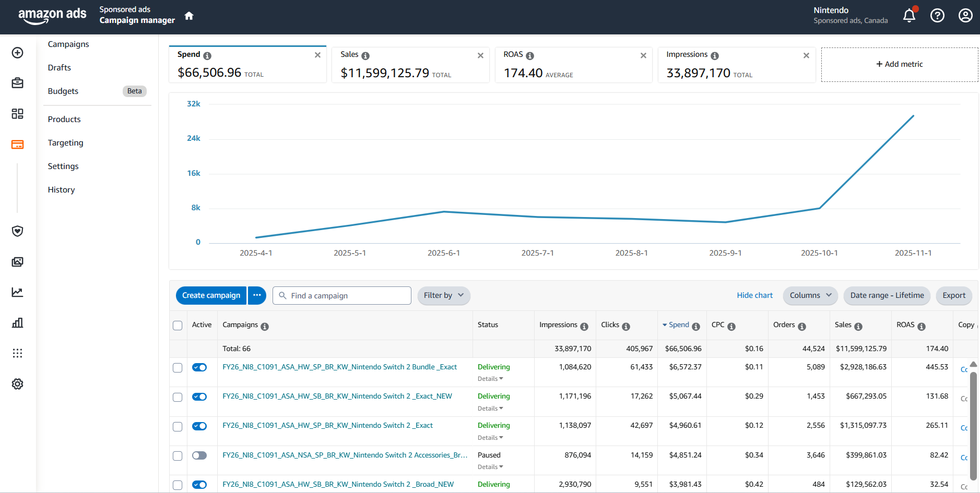Click the Create campaign button
Viewport: 980px width, 493px height.
coord(211,295)
